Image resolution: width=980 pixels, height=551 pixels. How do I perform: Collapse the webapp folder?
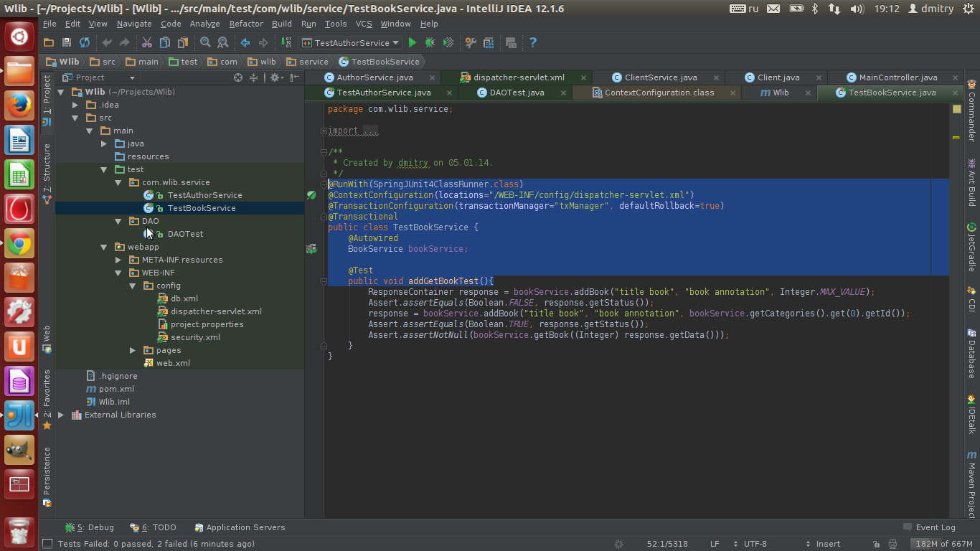(x=104, y=247)
